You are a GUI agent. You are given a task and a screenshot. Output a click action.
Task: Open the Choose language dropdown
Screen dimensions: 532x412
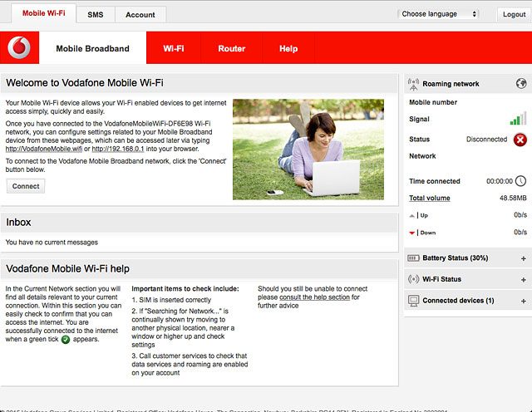click(439, 14)
